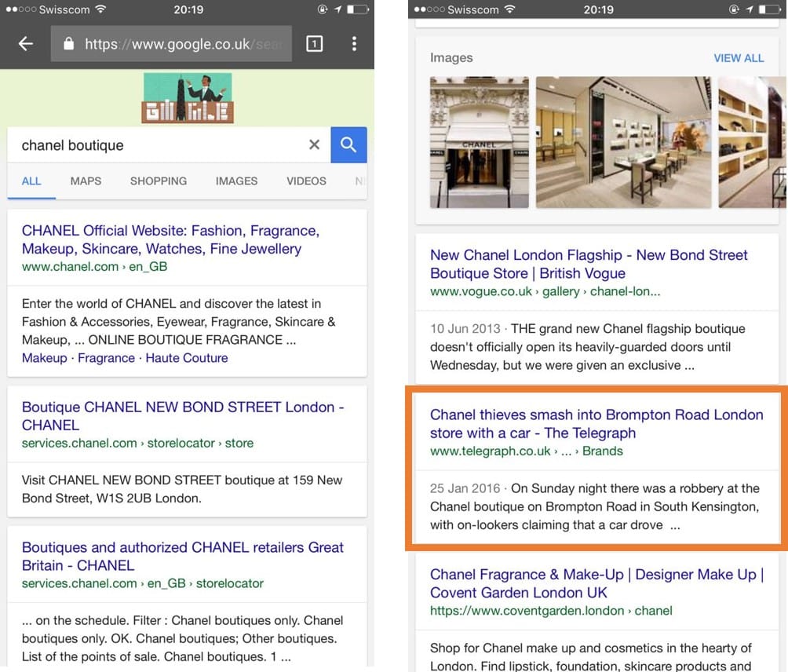The image size is (788, 672).
Task: Tap www.vogue.co.uk gallery URL
Action: [545, 291]
